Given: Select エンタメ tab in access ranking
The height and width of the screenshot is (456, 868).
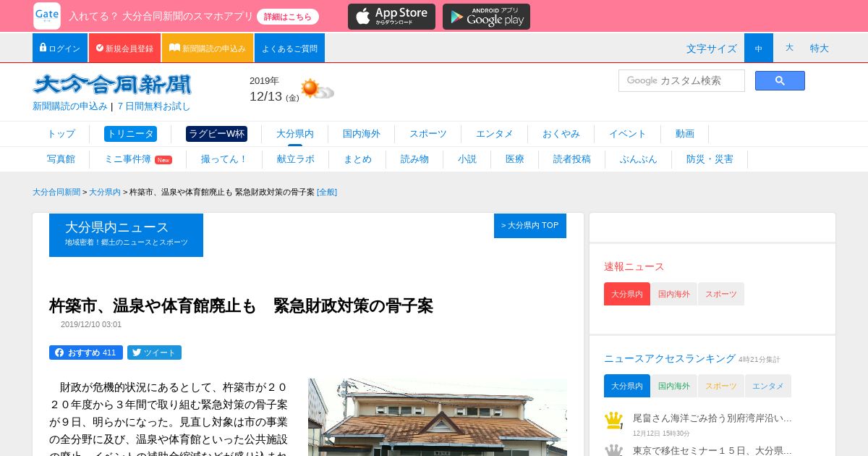Looking at the screenshot, I should [x=768, y=386].
